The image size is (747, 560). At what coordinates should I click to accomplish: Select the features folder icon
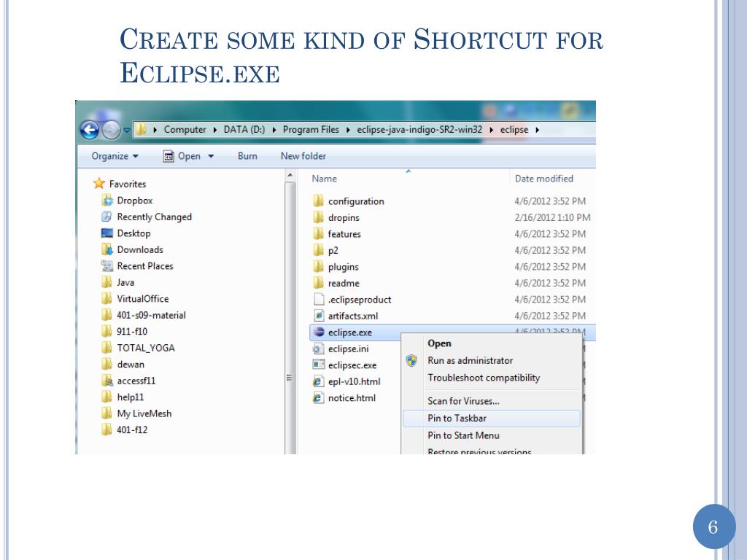coord(318,233)
